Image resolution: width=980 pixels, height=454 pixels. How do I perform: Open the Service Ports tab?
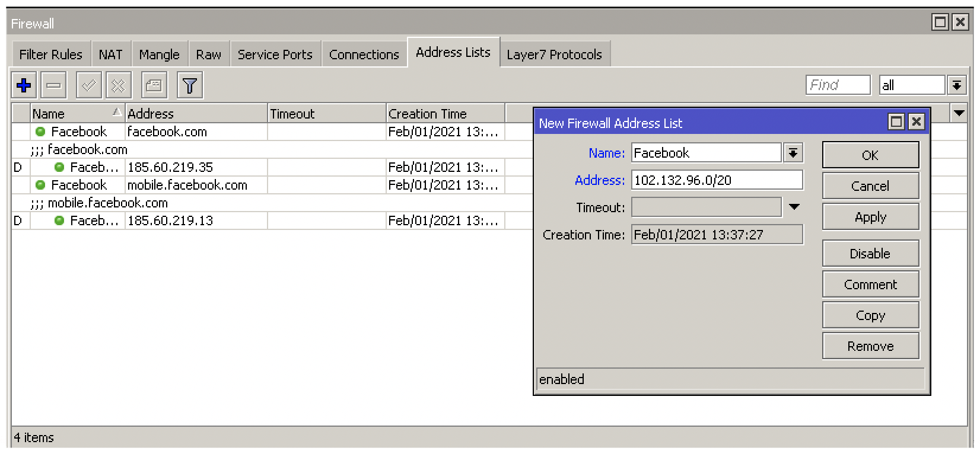(x=275, y=55)
